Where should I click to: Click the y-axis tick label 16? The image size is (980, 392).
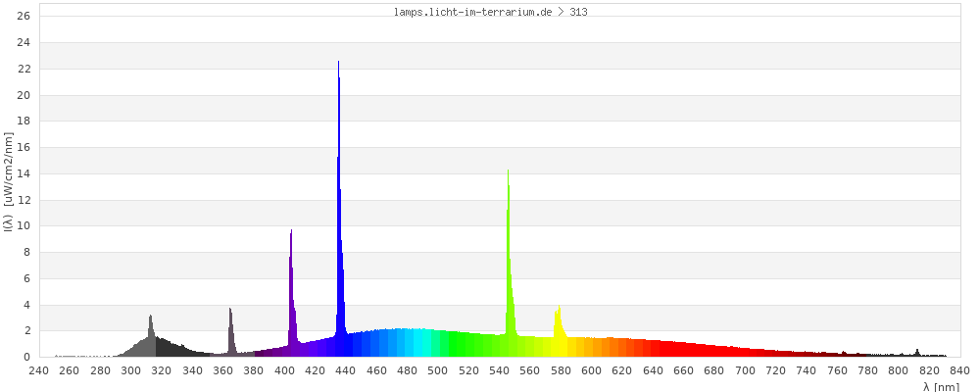tap(24, 148)
